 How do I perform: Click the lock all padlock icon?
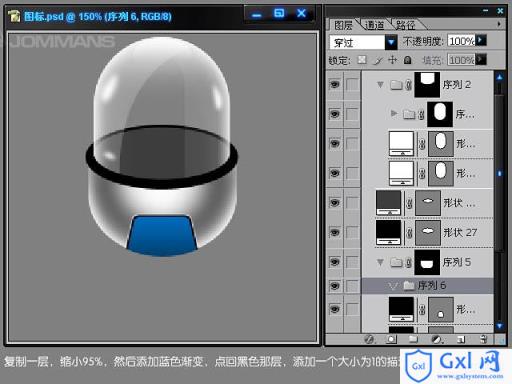(x=407, y=60)
